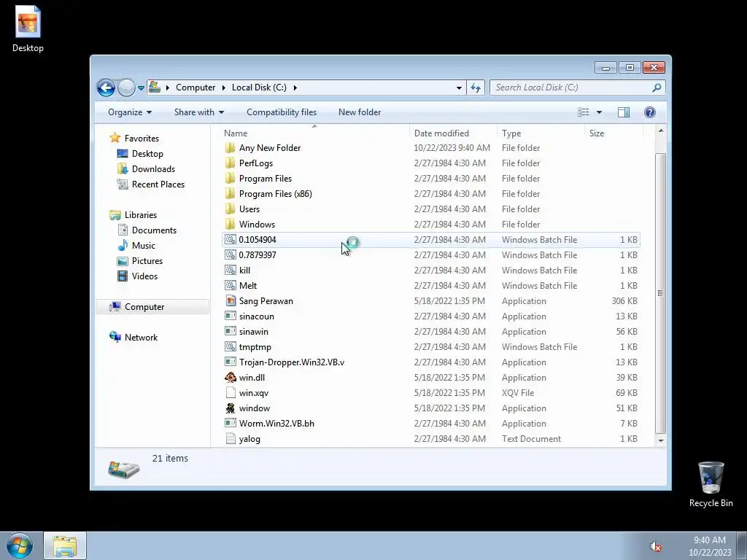This screenshot has width=747, height=560.
Task: Select the 0.1054904 batch file icon
Action: click(230, 240)
